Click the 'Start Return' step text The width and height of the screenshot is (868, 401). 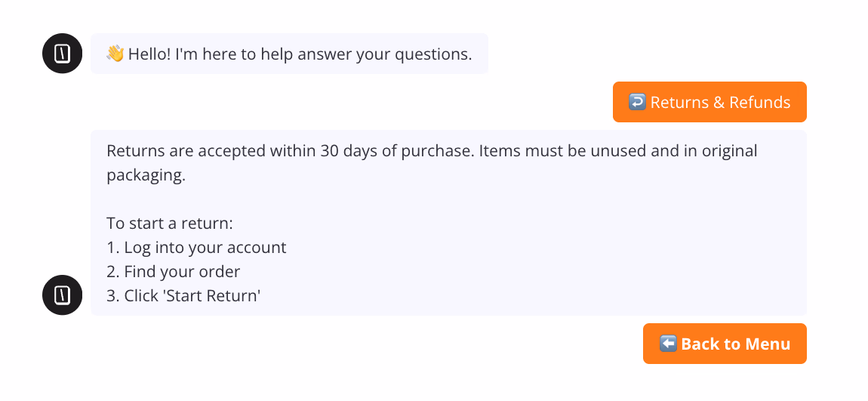pyautogui.click(x=192, y=296)
